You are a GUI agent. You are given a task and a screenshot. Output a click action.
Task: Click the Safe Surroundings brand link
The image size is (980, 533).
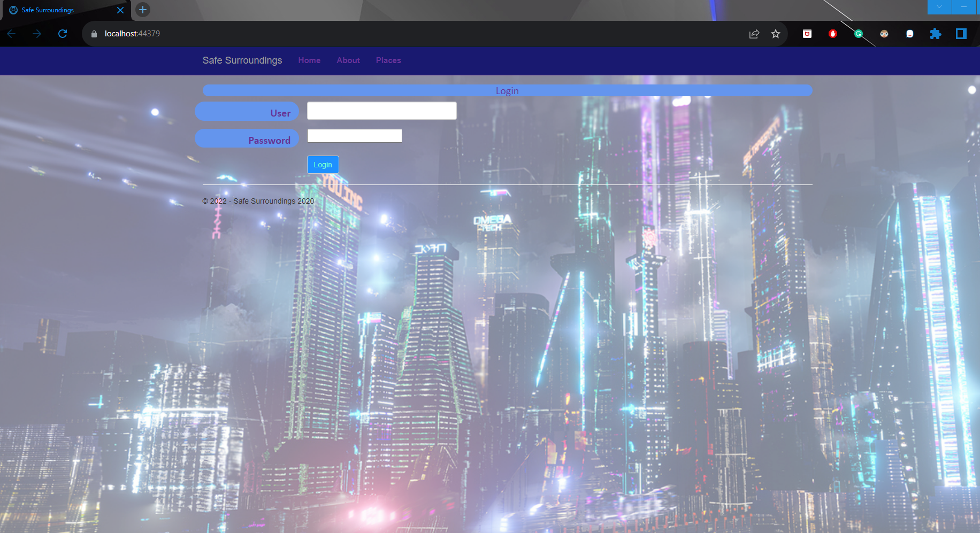242,60
